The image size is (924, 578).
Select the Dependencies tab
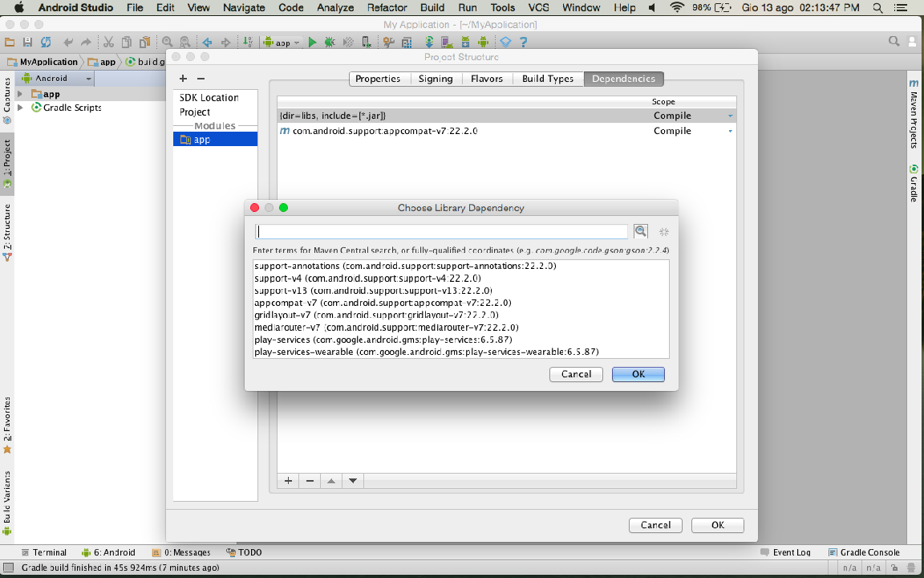[x=623, y=79]
